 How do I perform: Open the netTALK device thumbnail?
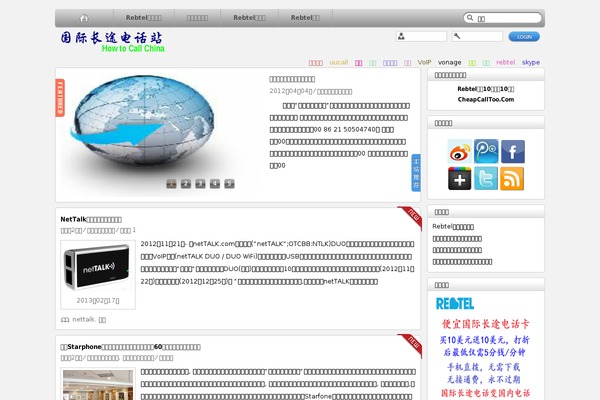[x=98, y=267]
